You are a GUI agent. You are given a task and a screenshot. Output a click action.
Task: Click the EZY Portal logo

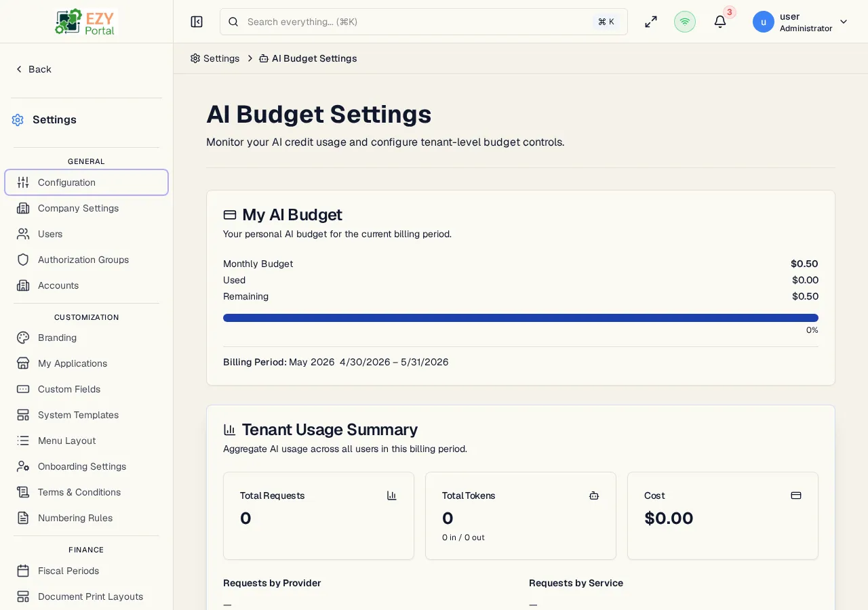pyautogui.click(x=86, y=22)
